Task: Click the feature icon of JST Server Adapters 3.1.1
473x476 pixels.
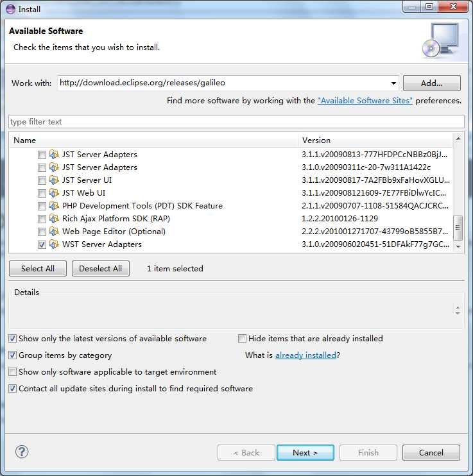Action: (x=54, y=155)
